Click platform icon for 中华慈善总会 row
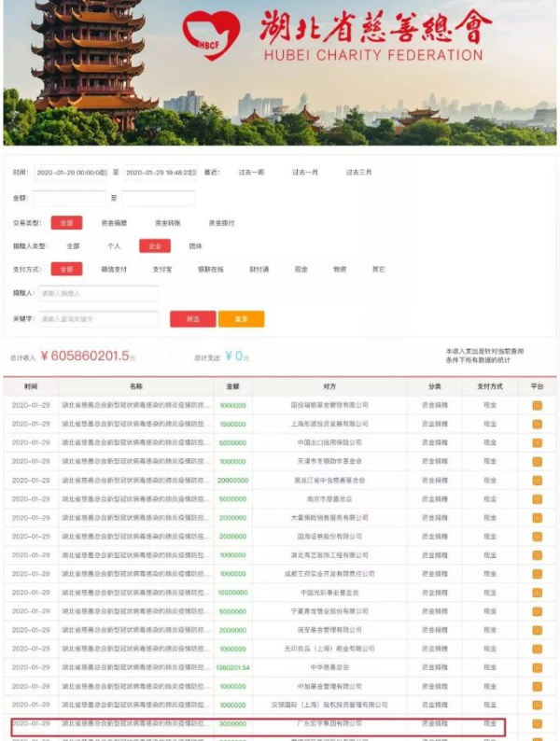 [537, 667]
